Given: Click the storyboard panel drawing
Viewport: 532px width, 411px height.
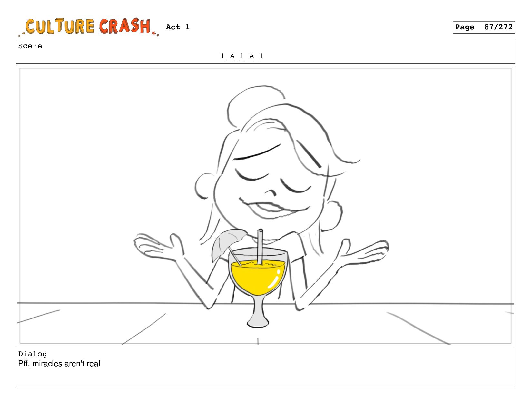Looking at the screenshot, I should pos(265,206).
